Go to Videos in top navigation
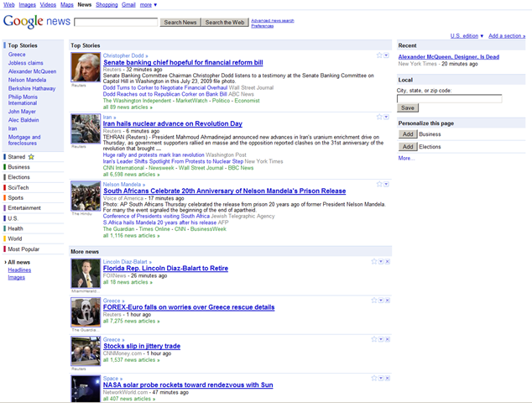This screenshot has height=403, width=532. pyautogui.click(x=48, y=5)
